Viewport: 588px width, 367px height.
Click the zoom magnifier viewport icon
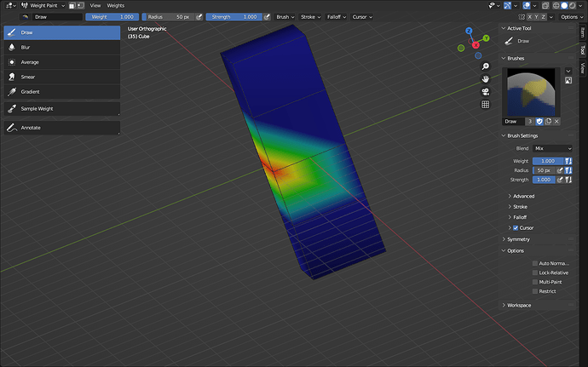tap(485, 66)
